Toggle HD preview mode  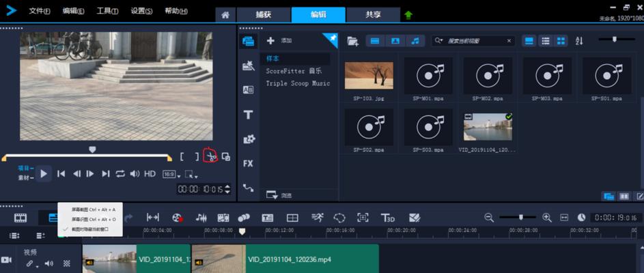(150, 173)
